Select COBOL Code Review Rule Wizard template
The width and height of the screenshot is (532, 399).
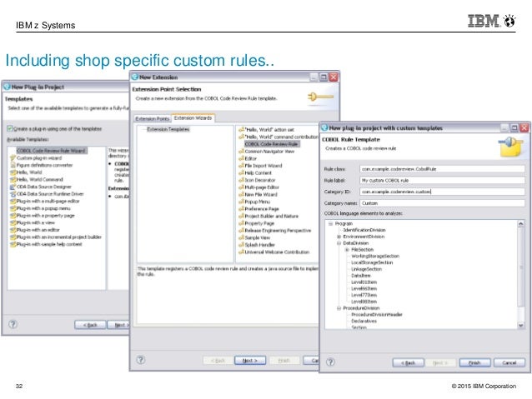(51, 151)
